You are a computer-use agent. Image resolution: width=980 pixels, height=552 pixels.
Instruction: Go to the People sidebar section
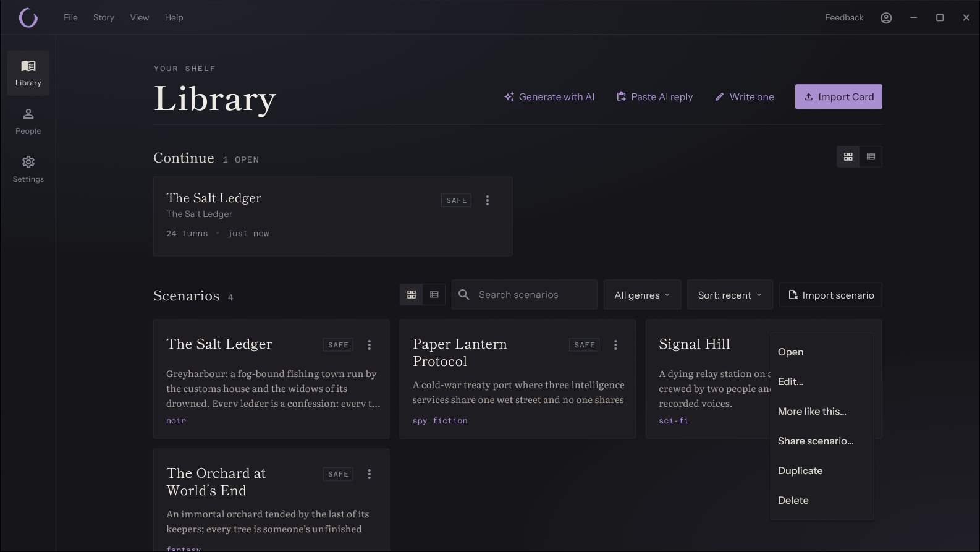point(28,121)
